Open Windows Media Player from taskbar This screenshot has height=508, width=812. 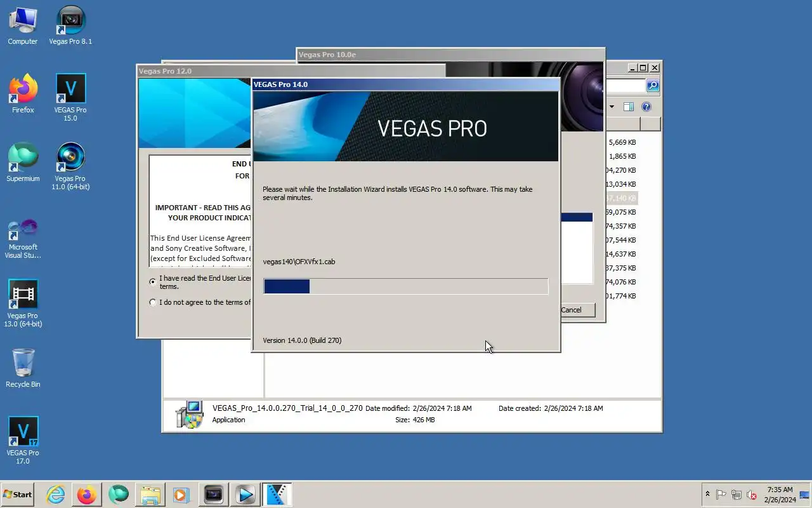(x=181, y=494)
